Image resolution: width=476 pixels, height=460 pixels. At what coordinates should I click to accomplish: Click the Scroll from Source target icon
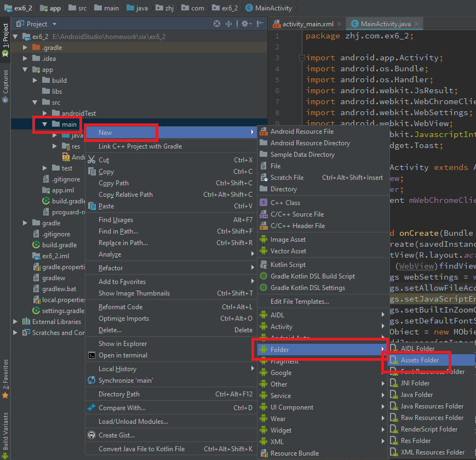click(217, 24)
